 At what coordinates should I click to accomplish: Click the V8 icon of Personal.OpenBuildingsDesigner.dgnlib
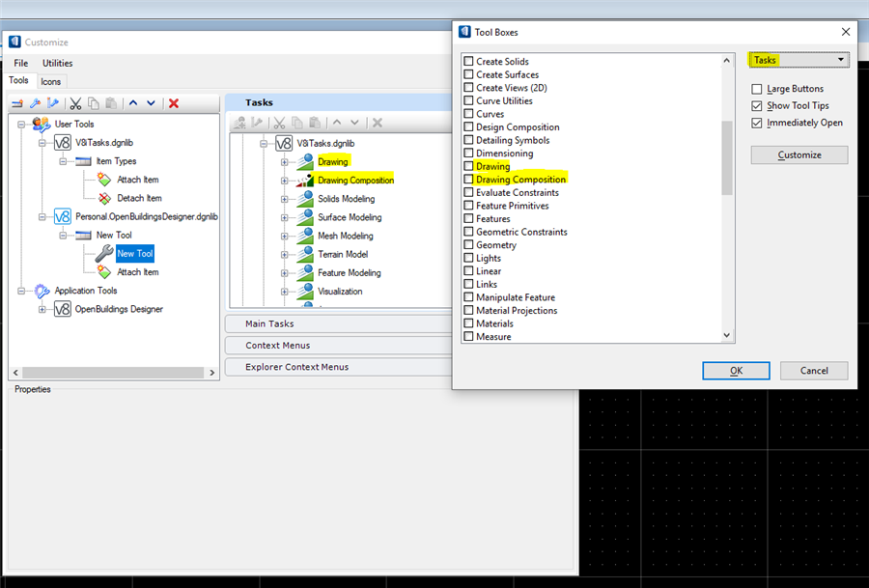pyautogui.click(x=62, y=216)
